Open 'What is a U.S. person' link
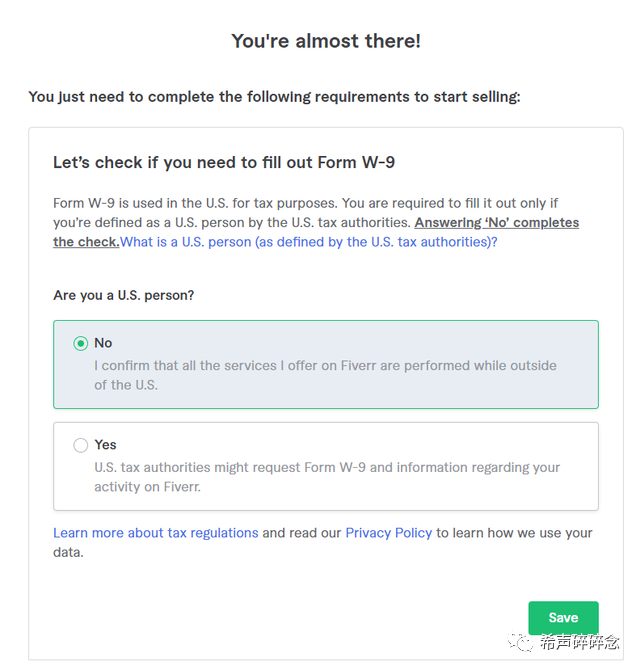Viewport: 640px width, 670px height. click(308, 242)
